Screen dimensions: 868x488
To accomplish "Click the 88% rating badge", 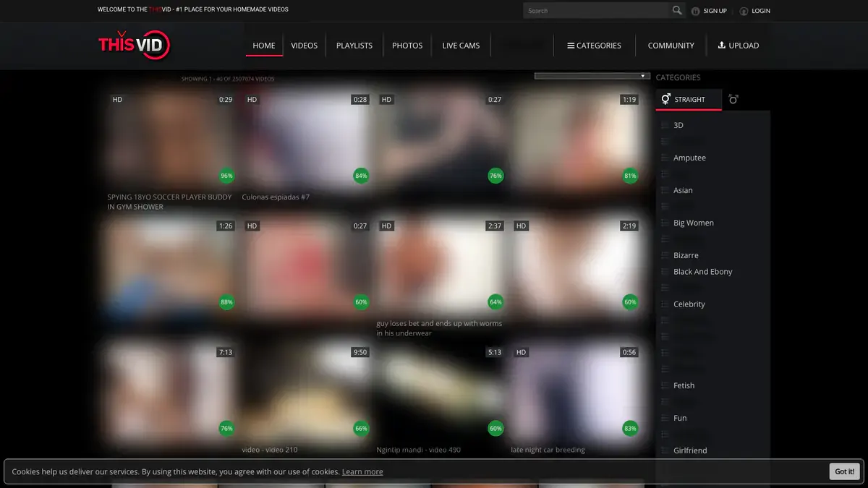I will [x=226, y=302].
